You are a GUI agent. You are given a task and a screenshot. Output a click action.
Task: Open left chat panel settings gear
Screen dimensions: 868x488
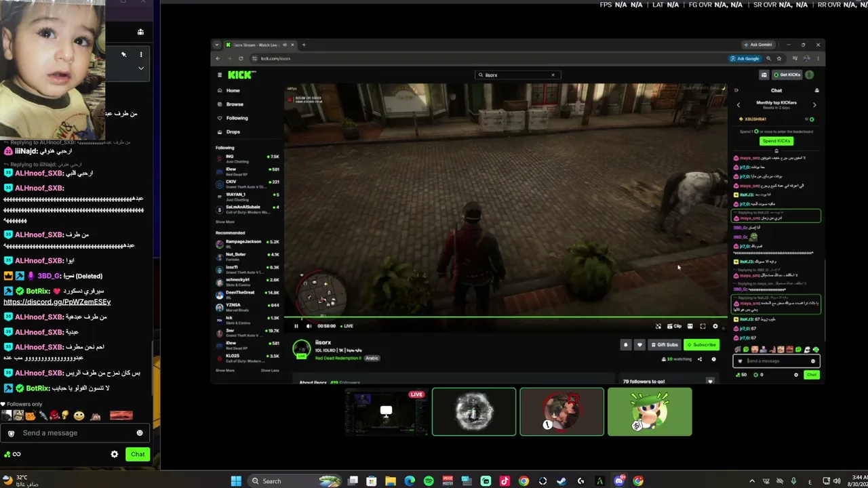(x=115, y=454)
